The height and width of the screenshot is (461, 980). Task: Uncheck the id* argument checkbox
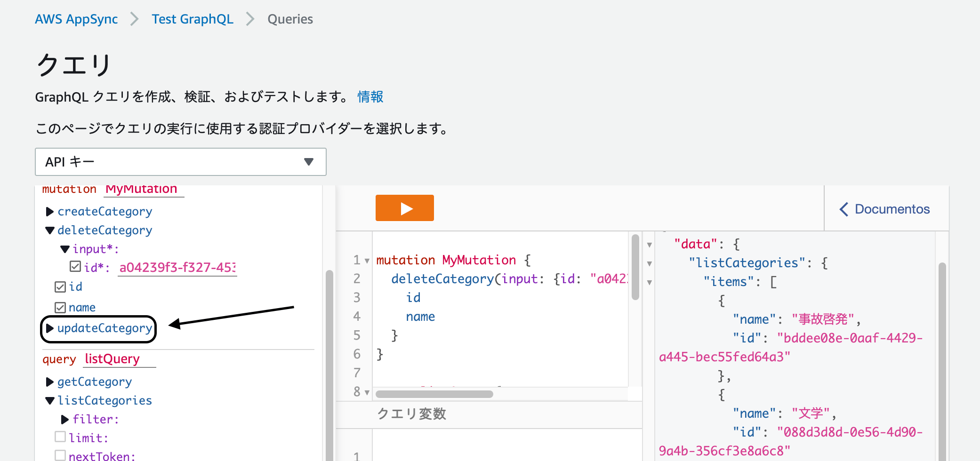[75, 267]
